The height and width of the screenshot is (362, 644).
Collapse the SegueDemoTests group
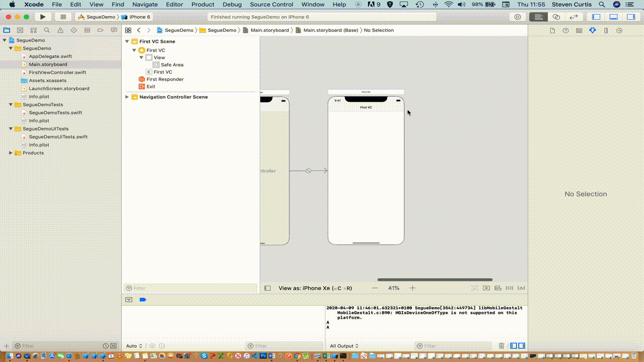click(11, 105)
